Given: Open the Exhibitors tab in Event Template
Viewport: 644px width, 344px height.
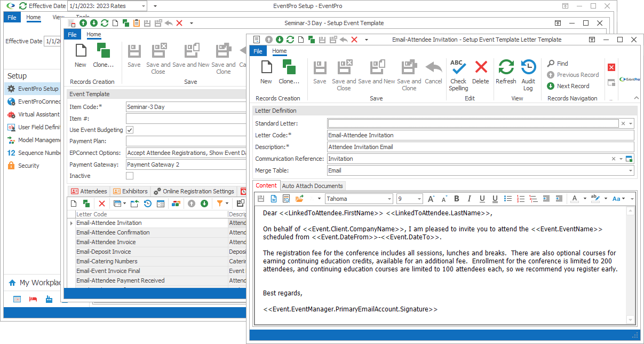Looking at the screenshot, I should point(130,191).
